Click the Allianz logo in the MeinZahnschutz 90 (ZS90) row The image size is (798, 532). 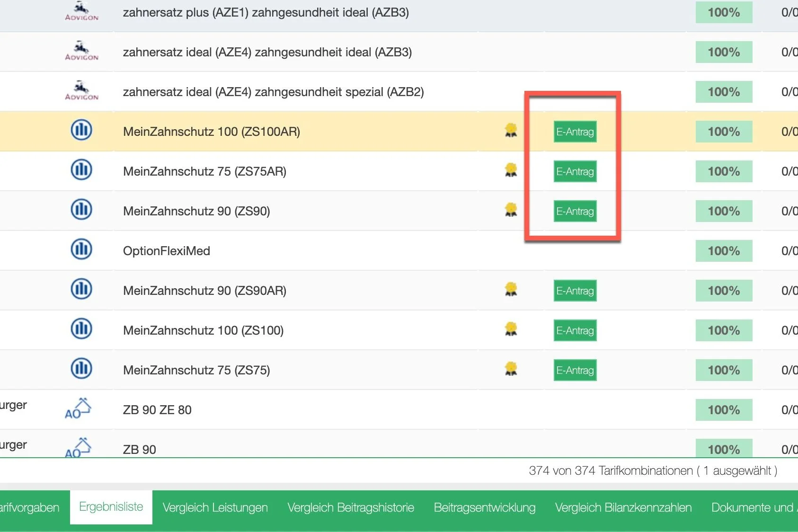(x=81, y=210)
